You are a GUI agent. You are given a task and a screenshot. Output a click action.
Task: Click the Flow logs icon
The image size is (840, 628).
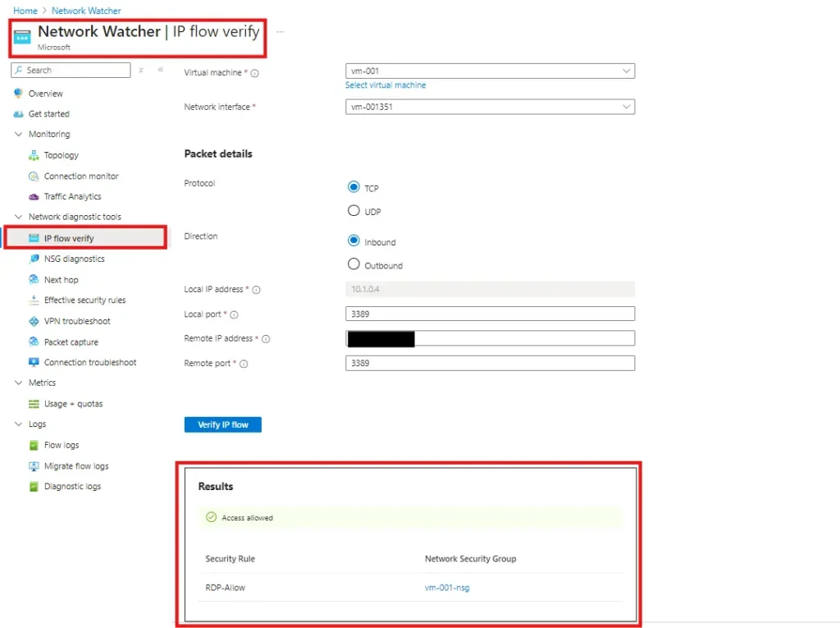pos(34,445)
